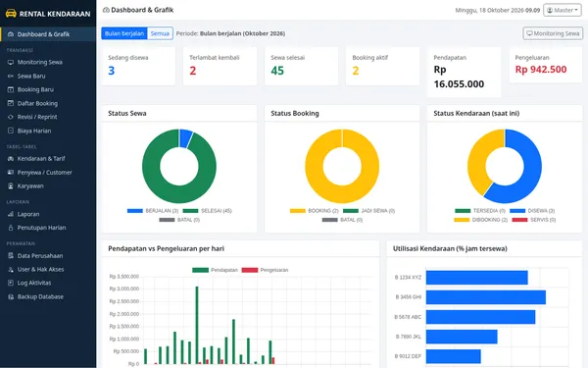Image resolution: width=588 pixels, height=368 pixels.
Task: Toggle JADI SEWA (0) legend item
Action: coord(369,211)
